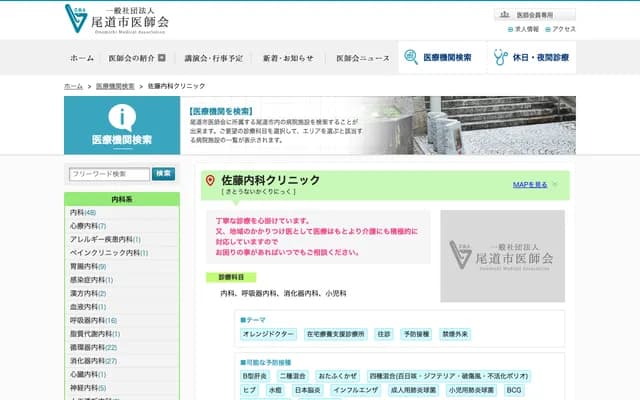Viewport: 640px width, 400px height.
Task: Click the 日本脳炎 vaccination tag
Action: click(x=307, y=390)
